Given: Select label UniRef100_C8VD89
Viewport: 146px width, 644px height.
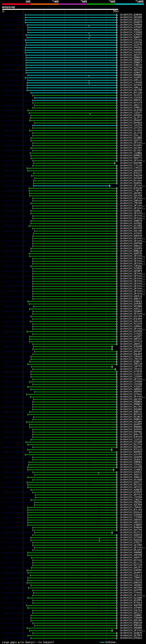Looking at the screenshot, I should point(131,382).
